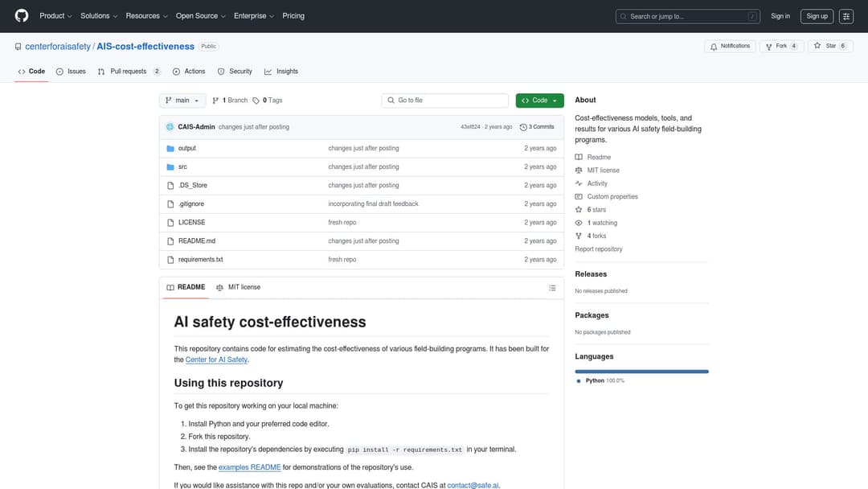Click the Releases heading
868x489 pixels.
click(x=591, y=274)
